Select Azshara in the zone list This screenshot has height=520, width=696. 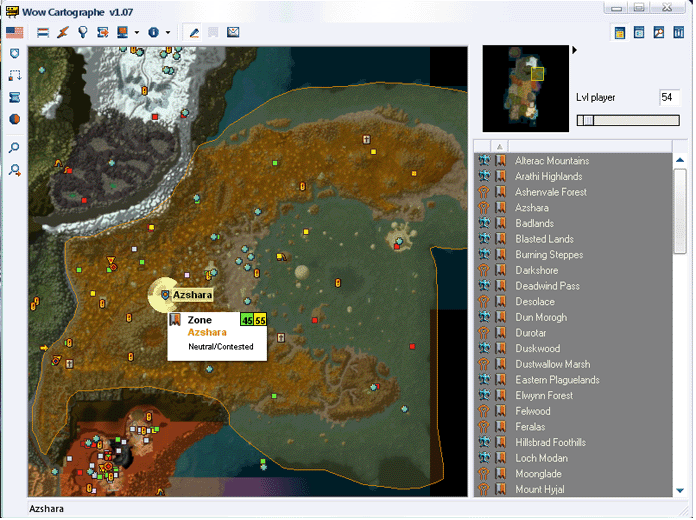click(x=531, y=207)
